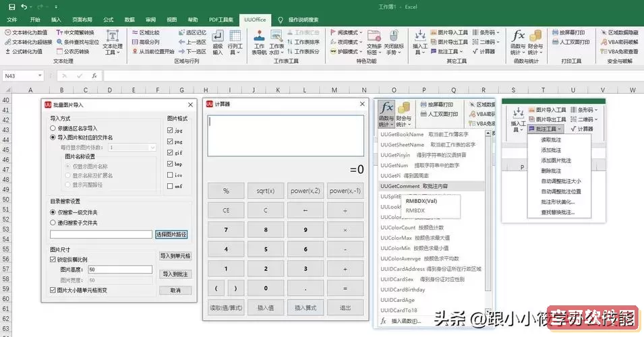Click the 区域比较 ribbon tool
644x337 pixels.
[x=146, y=32]
